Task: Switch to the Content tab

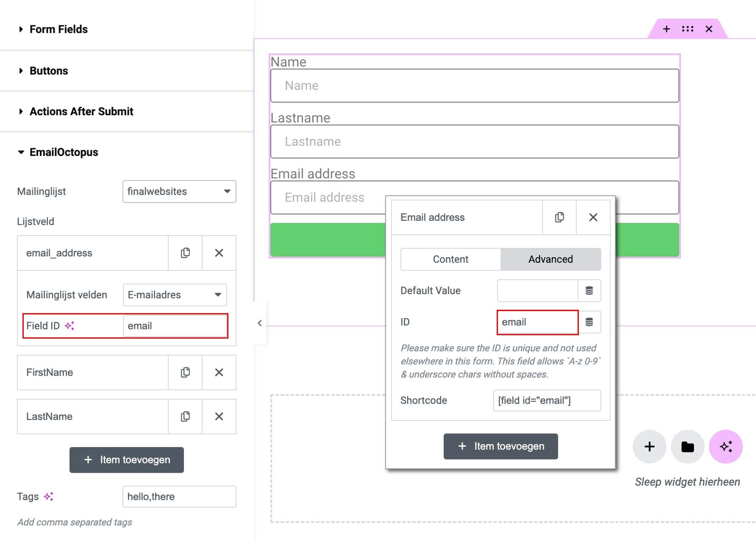Action: coord(450,259)
